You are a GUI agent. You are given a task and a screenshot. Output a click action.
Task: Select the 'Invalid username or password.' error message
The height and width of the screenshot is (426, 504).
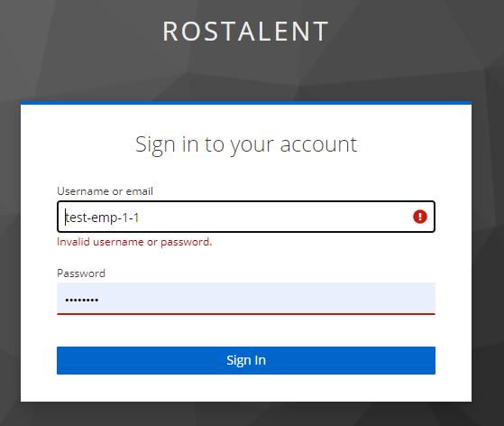tap(134, 242)
